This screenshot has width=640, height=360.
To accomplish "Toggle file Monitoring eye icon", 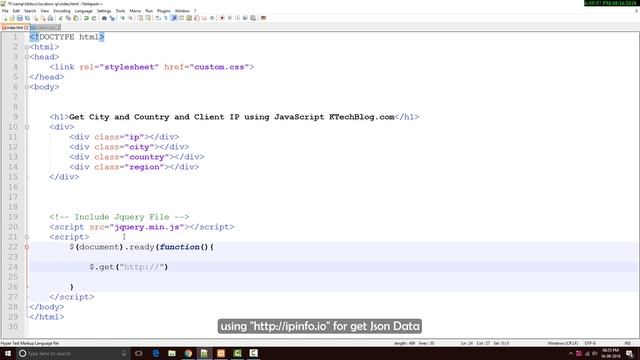I will [x=212, y=18].
